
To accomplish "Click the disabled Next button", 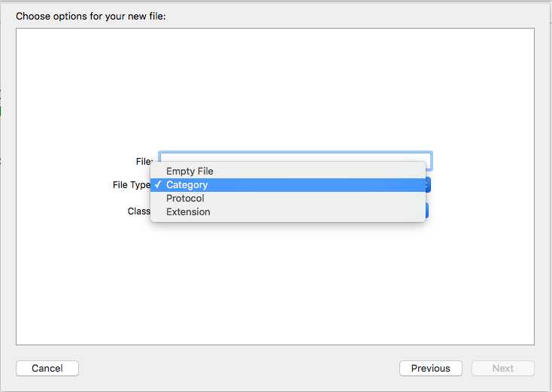I will (502, 368).
